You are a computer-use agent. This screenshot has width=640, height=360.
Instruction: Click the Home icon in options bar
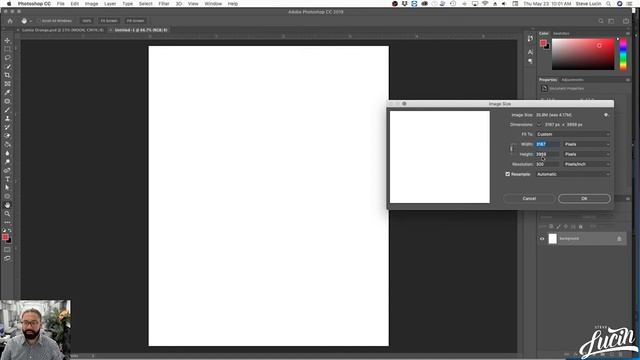point(10,21)
